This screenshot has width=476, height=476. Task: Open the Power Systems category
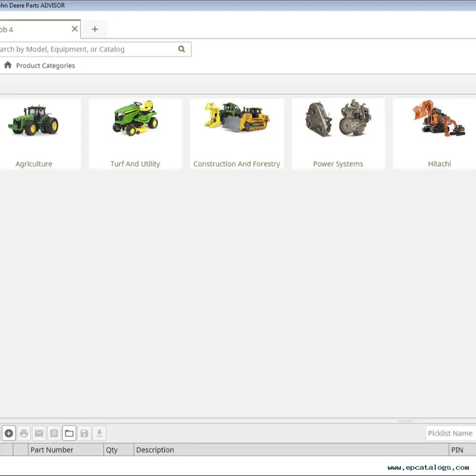[338, 133]
